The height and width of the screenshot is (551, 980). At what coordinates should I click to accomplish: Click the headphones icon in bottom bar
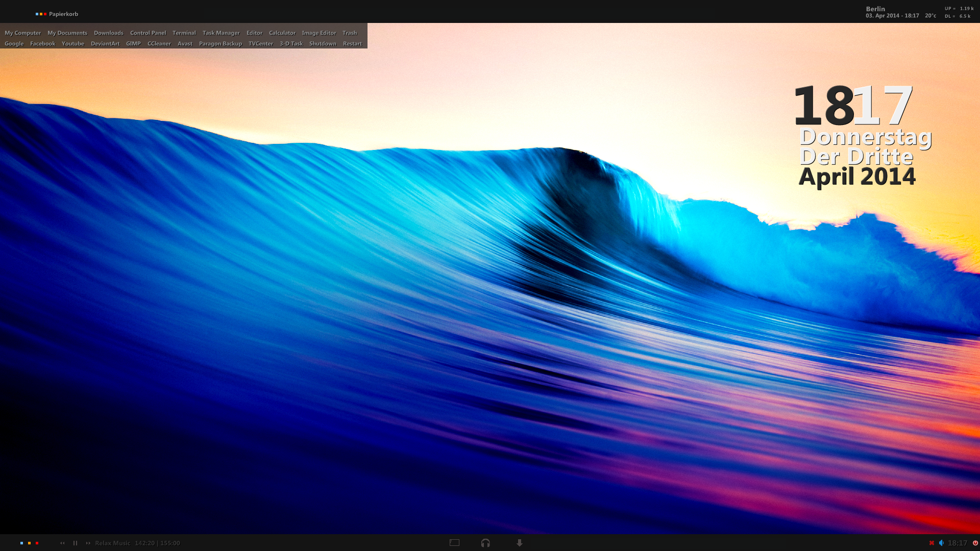[x=485, y=543]
